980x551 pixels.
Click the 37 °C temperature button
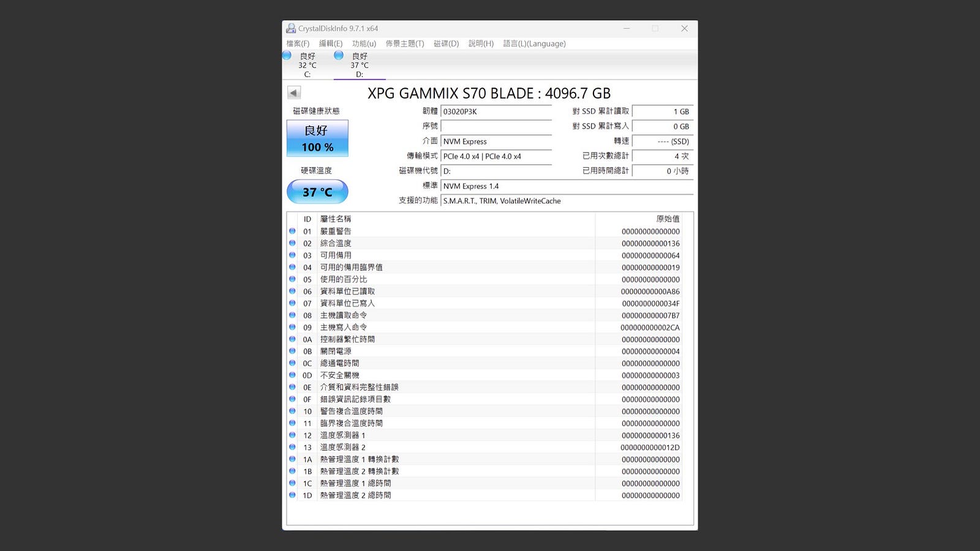click(317, 192)
